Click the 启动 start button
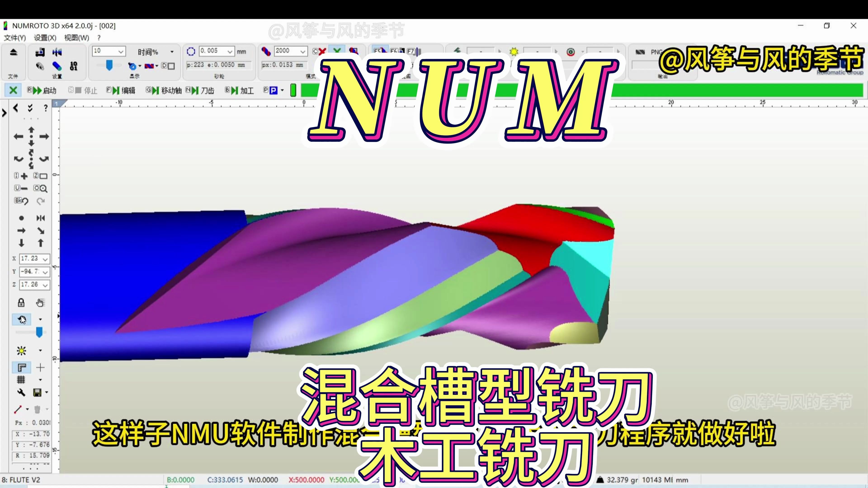Image resolution: width=868 pixels, height=488 pixels. click(42, 90)
